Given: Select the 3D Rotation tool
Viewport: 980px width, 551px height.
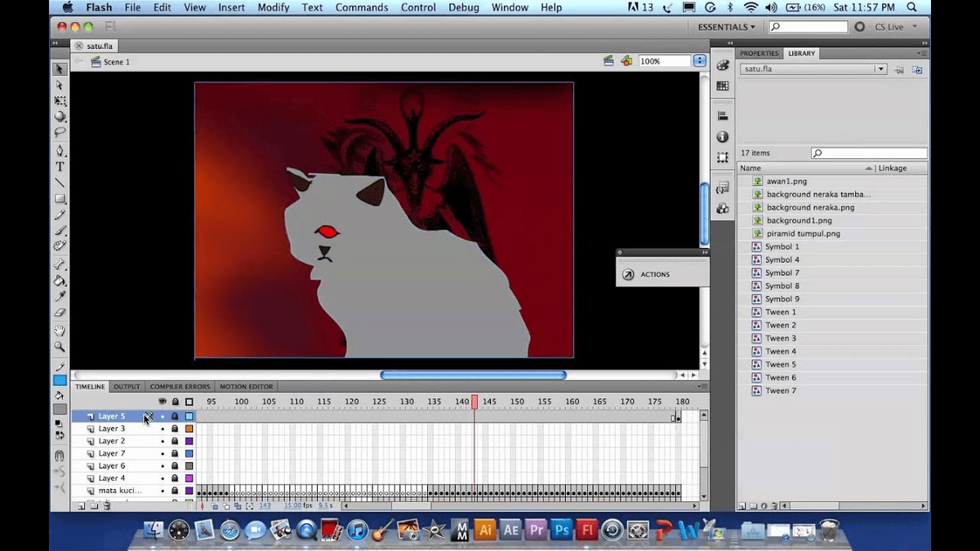Looking at the screenshot, I should point(60,117).
